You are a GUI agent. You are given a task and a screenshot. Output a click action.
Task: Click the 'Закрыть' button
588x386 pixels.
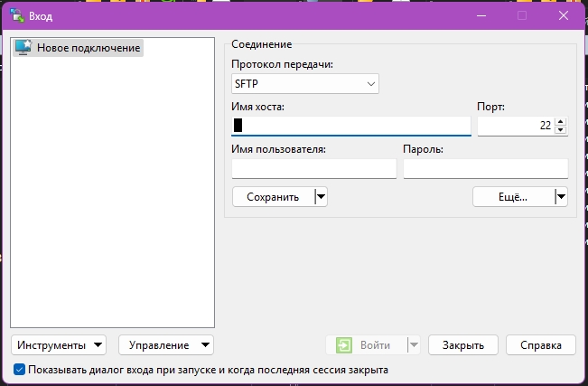click(x=463, y=345)
